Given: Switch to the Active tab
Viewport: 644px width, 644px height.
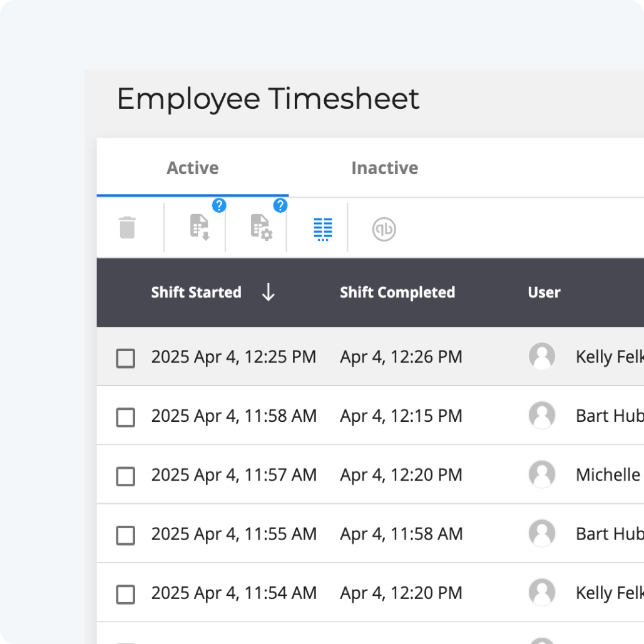Looking at the screenshot, I should coord(193,168).
